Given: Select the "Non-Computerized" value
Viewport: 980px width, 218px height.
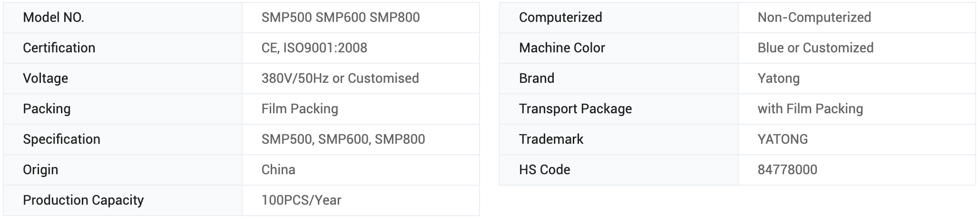Looking at the screenshot, I should (x=814, y=18).
